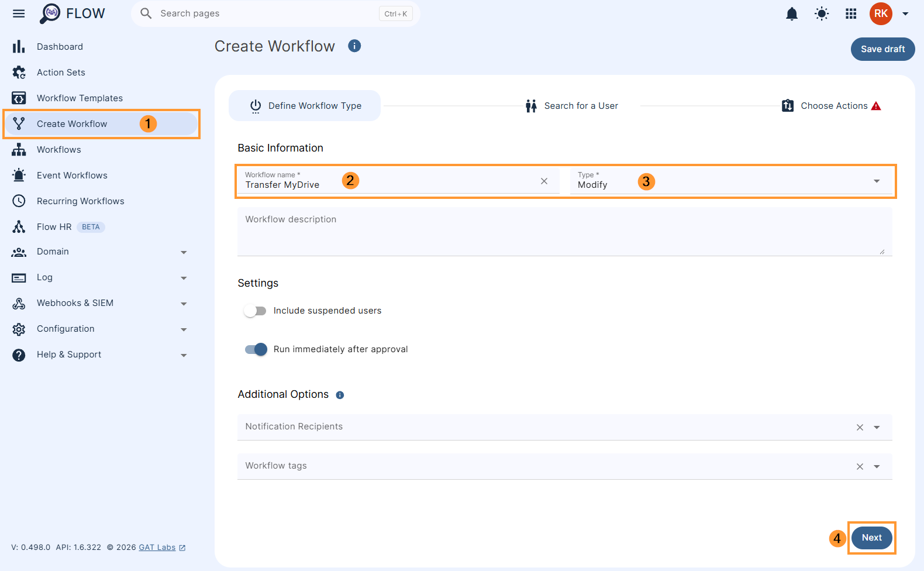Expand the Webhooks & SIEM section

coord(184,304)
